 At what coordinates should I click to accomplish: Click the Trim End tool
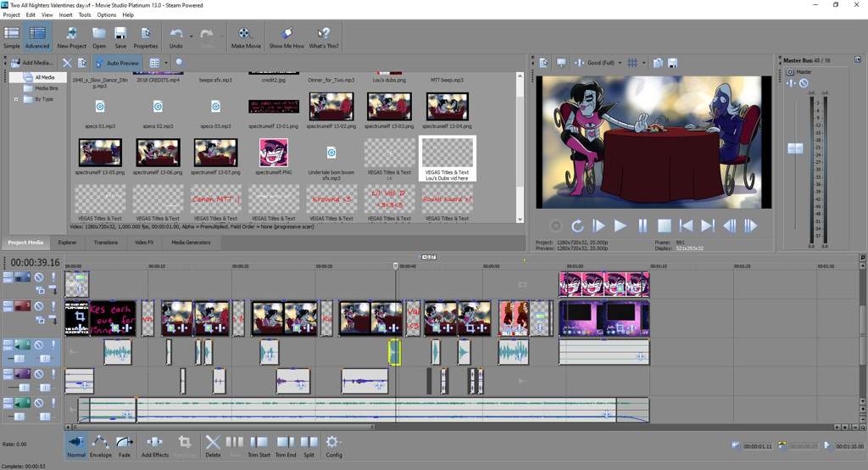[x=286, y=446]
